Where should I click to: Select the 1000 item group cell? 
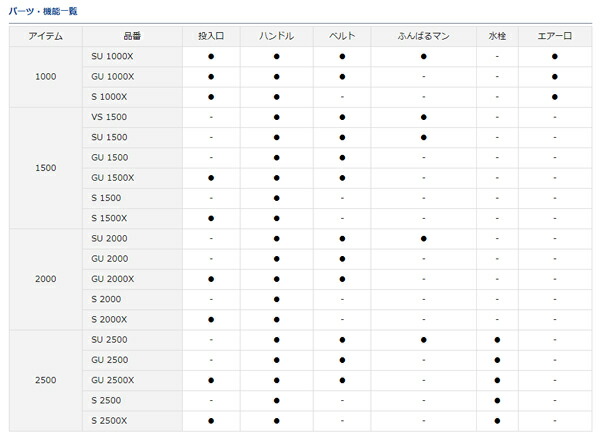click(45, 77)
